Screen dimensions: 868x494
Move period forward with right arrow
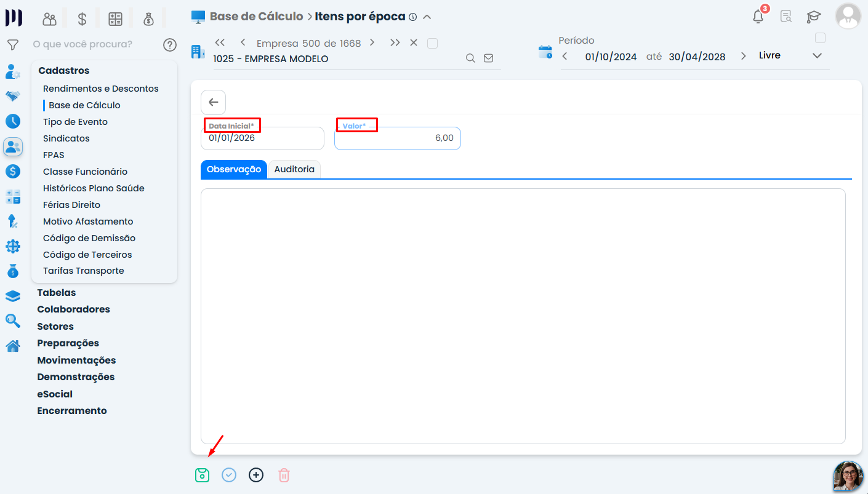pyautogui.click(x=744, y=56)
